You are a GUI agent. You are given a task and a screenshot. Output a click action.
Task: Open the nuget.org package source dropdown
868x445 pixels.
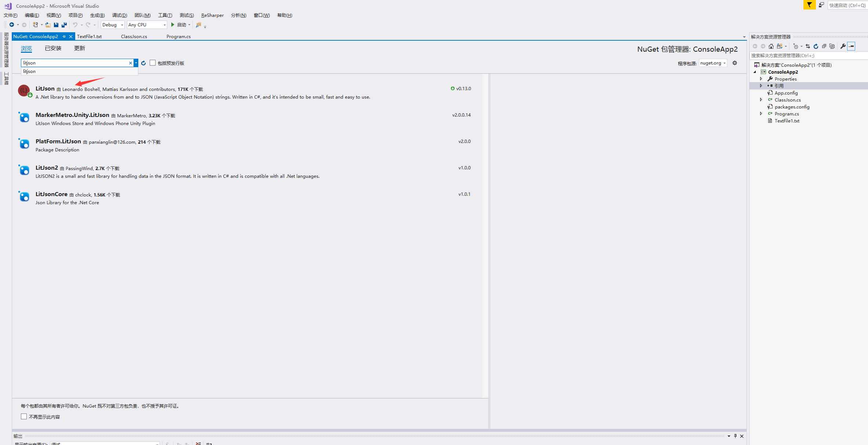coord(713,63)
